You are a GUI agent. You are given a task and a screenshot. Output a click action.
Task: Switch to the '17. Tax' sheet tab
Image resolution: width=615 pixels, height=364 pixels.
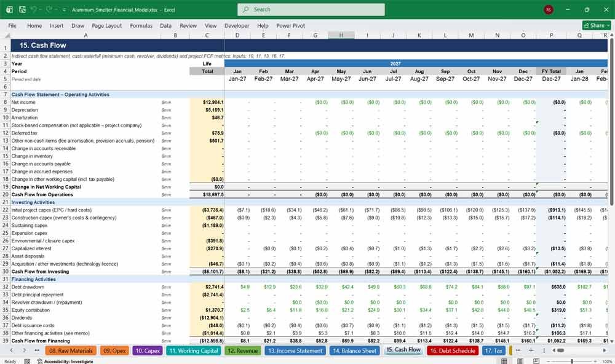pyautogui.click(x=493, y=350)
